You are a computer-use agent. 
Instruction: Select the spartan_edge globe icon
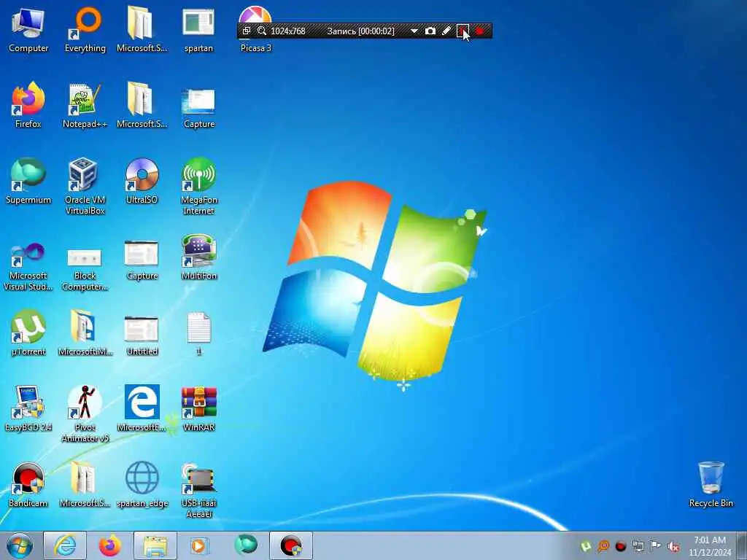tap(142, 484)
